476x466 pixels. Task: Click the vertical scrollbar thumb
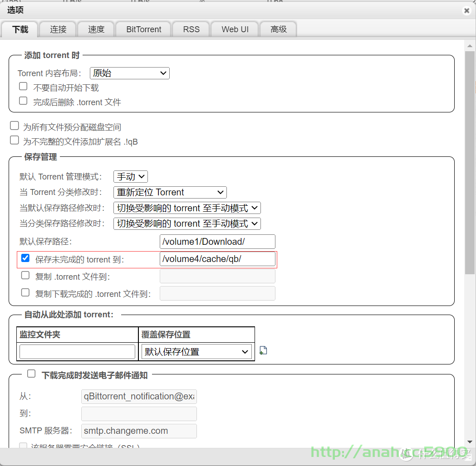(x=470, y=163)
